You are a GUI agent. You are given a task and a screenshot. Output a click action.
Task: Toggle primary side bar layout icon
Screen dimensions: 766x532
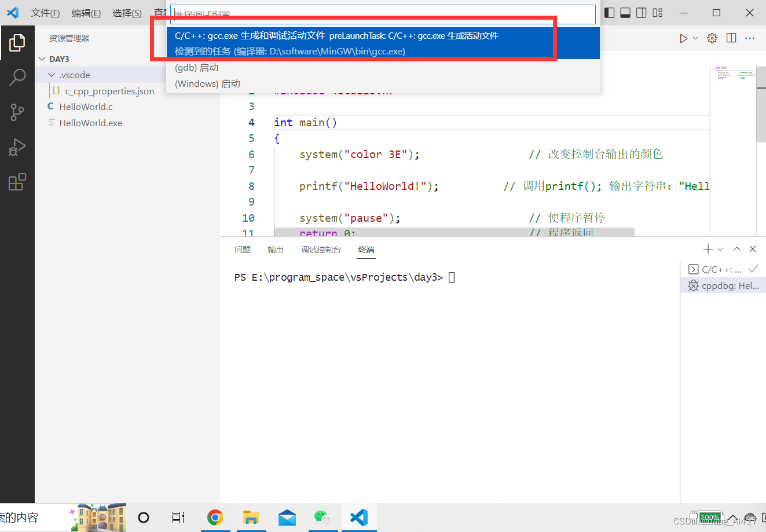click(x=609, y=13)
